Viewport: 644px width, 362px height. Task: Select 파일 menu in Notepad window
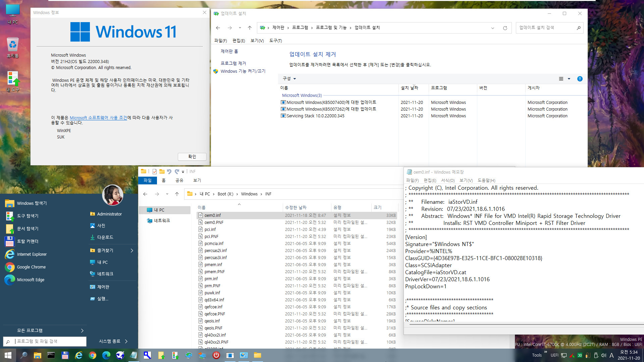point(412,180)
